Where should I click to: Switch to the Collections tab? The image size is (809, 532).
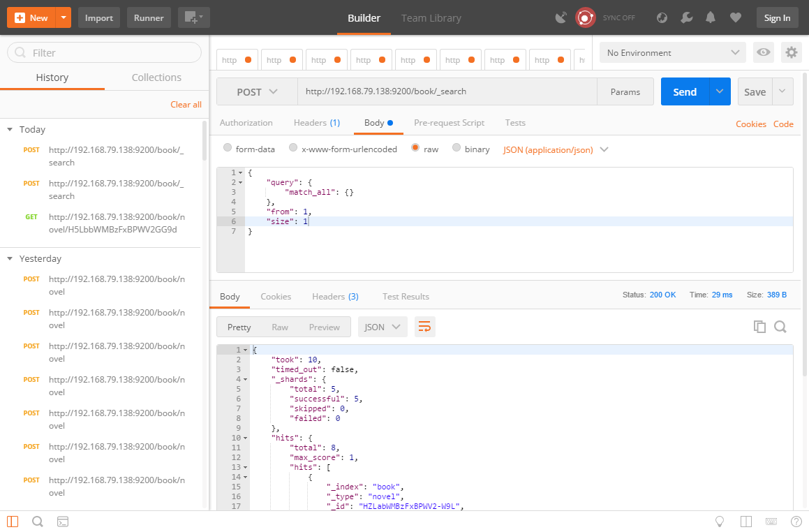point(156,77)
